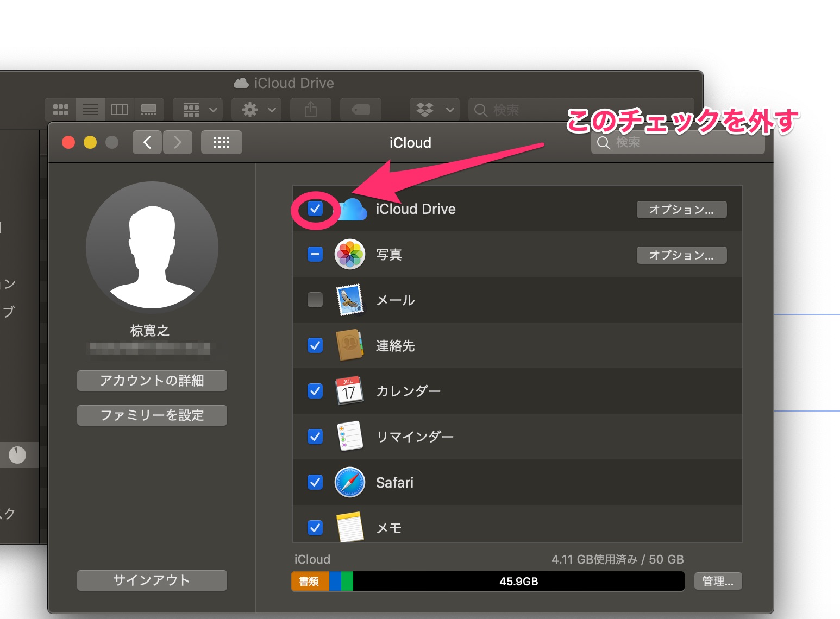The height and width of the screenshot is (619, 840).
Task: Click ファミリーを設定 button
Action: click(152, 415)
